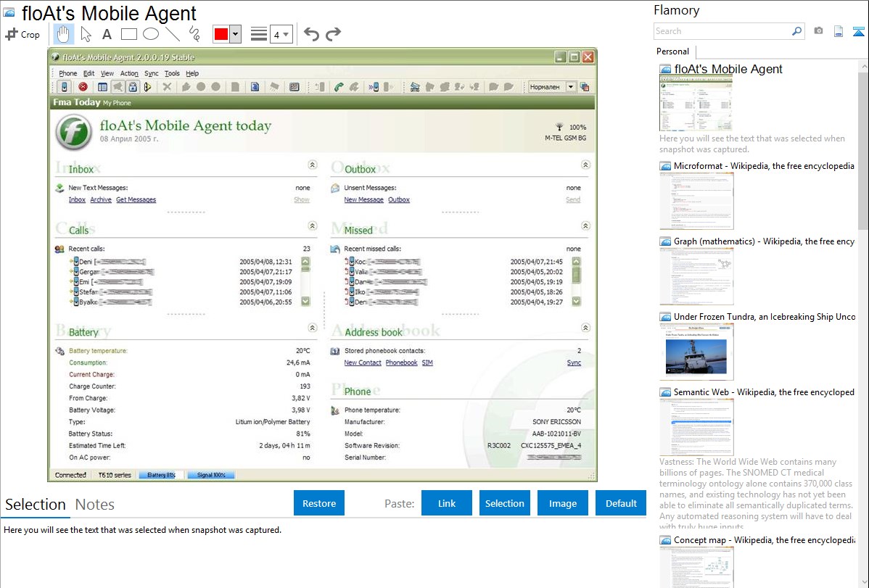Click the blue document icon in Mobile Agent toolbar
869x588 pixels.
click(x=255, y=87)
